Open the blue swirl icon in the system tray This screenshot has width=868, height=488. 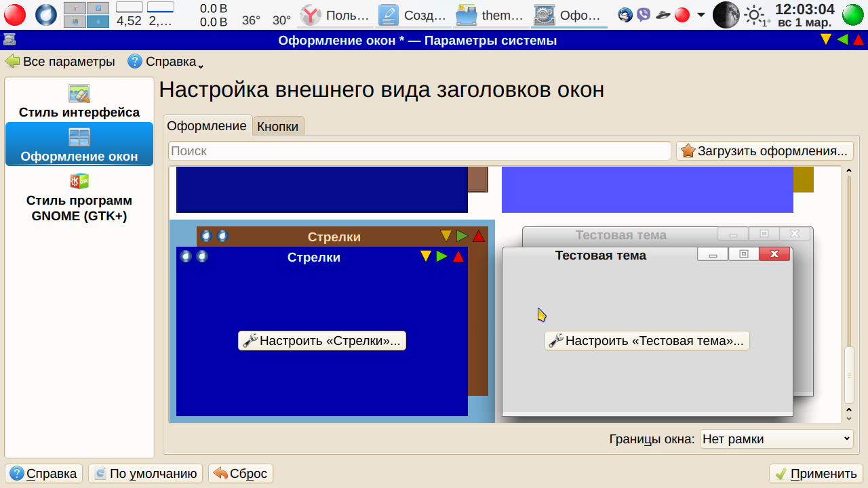[625, 14]
